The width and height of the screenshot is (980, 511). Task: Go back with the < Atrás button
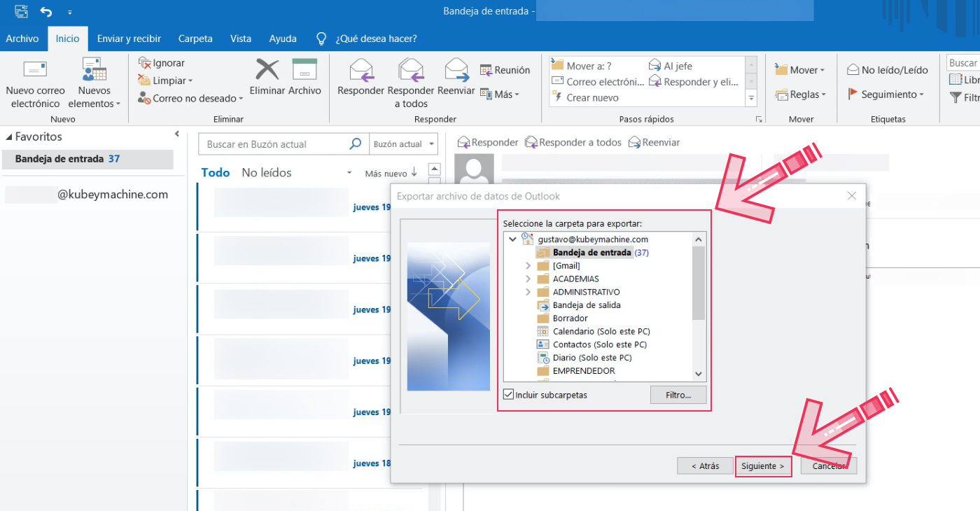[x=705, y=466]
